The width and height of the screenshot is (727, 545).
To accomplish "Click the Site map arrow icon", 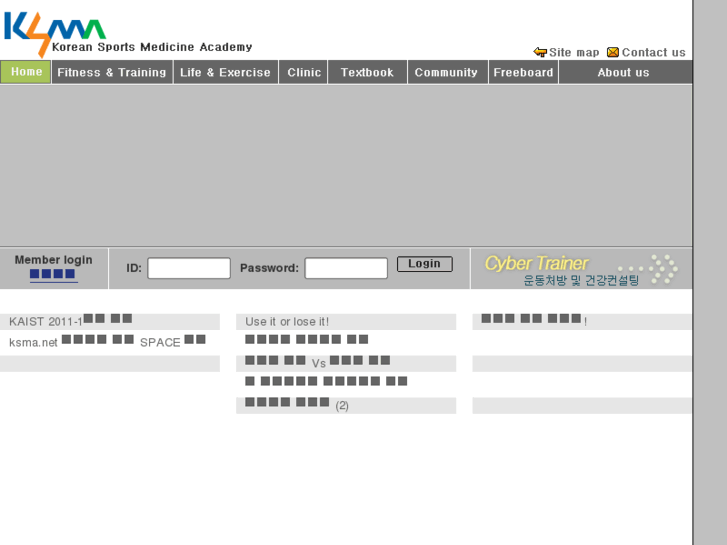I will (540, 52).
